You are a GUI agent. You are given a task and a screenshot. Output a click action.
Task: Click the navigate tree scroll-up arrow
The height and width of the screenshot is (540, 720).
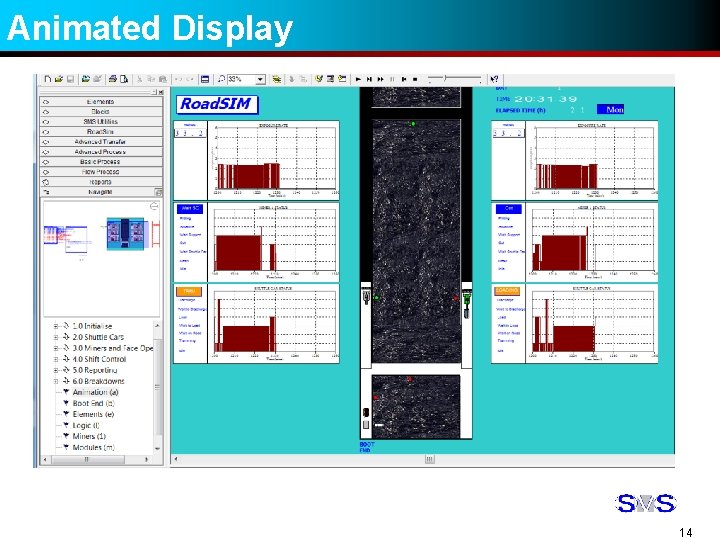pos(158,326)
